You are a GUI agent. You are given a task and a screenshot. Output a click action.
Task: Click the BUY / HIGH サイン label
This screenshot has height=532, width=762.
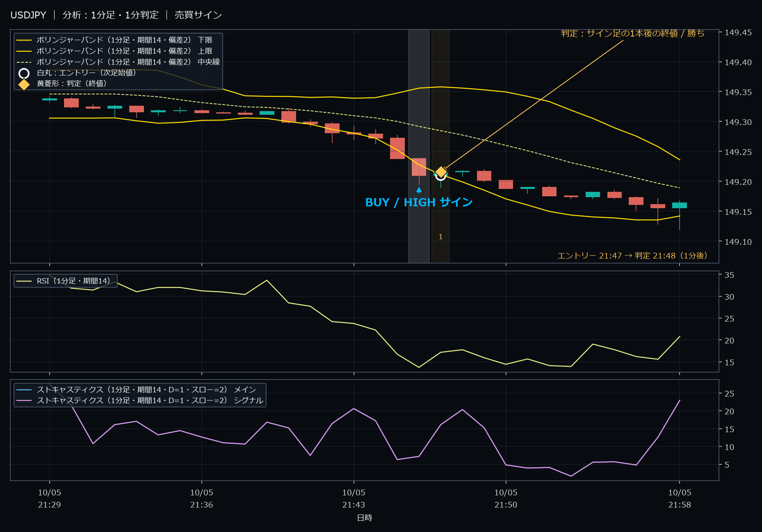point(419,202)
